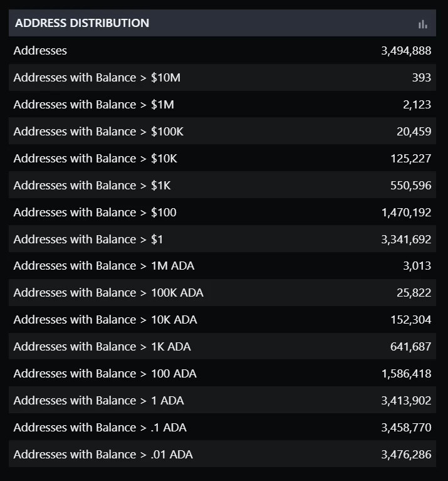Select the Balance > 10K ADA row

[x=222, y=320]
